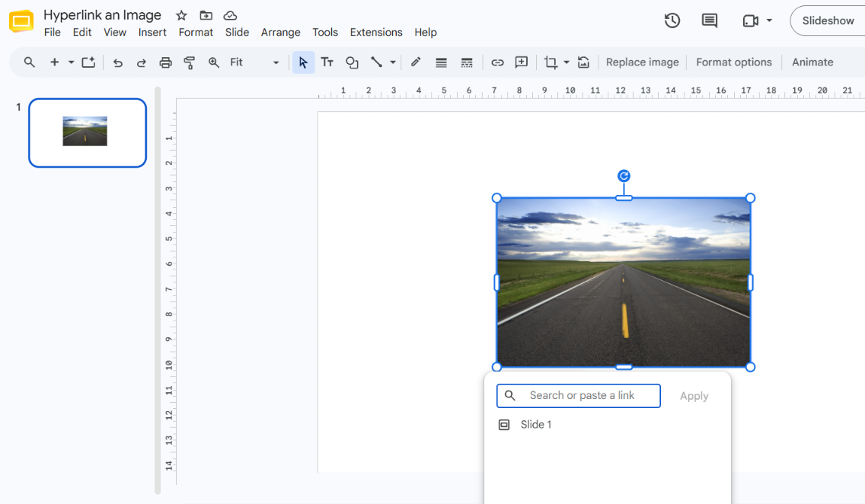Open the Arrange menu

(x=281, y=33)
